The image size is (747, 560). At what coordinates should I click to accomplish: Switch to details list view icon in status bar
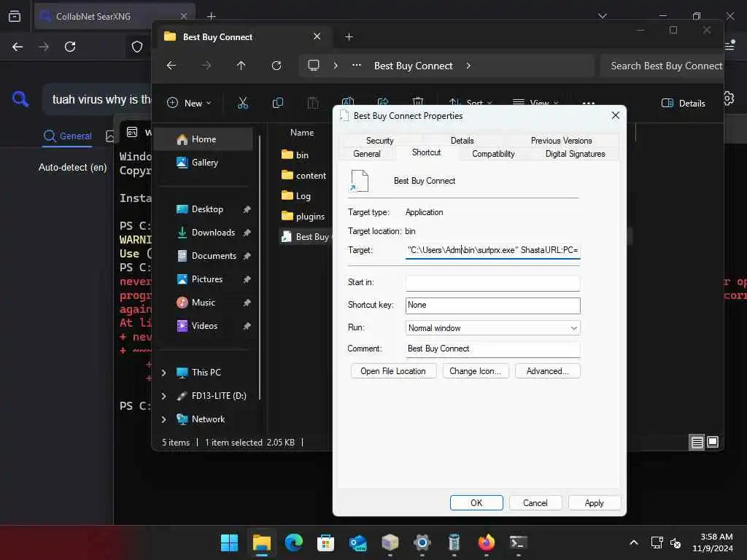697,443
